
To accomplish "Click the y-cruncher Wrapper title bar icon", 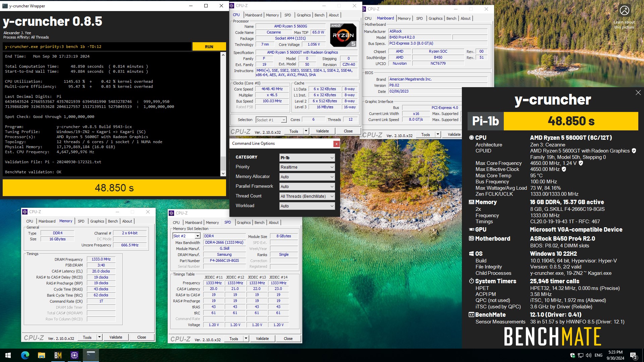I will [5, 6].
